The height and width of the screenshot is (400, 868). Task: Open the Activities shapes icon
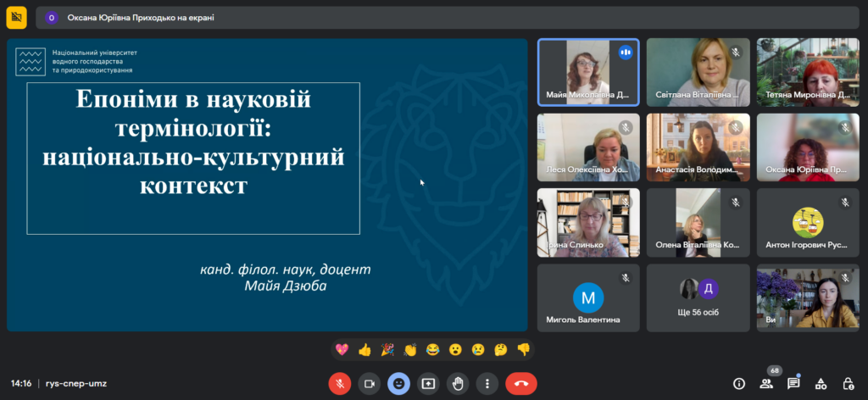pos(821,383)
